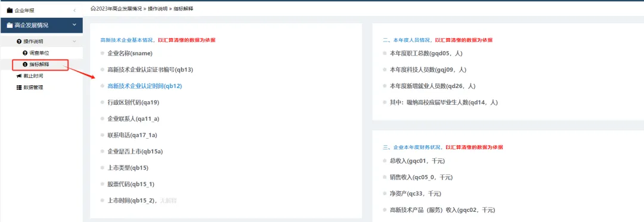Click the megaphone icon beside 截止时间

(x=19, y=76)
